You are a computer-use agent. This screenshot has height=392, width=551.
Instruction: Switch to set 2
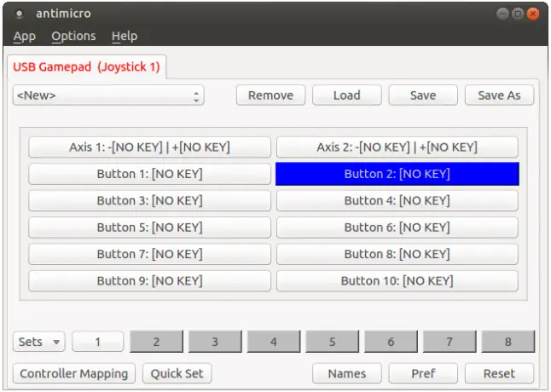coord(156,342)
